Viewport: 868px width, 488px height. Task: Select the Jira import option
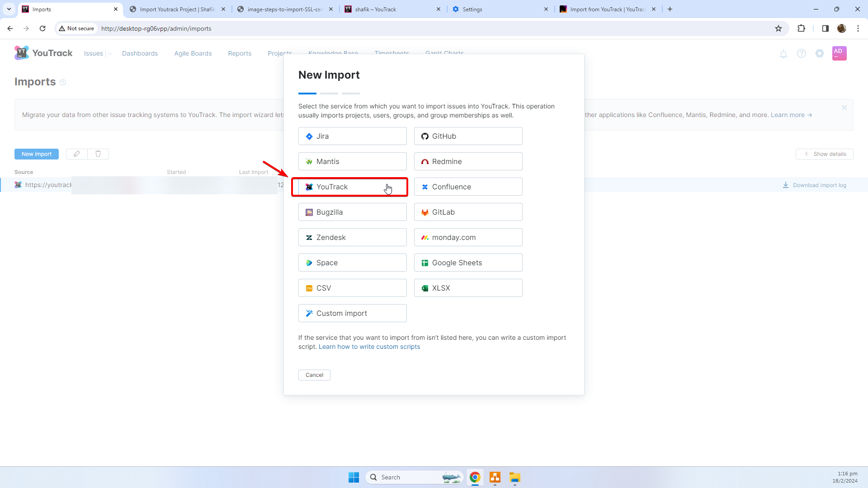coord(352,136)
